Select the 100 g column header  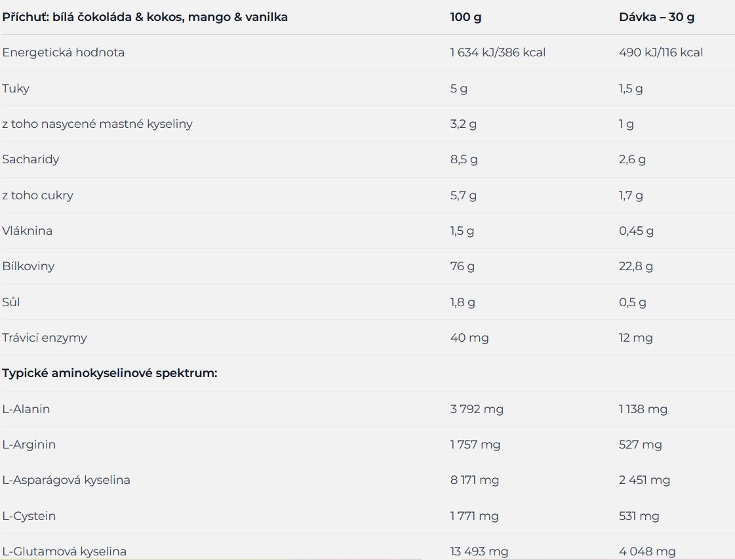(466, 17)
